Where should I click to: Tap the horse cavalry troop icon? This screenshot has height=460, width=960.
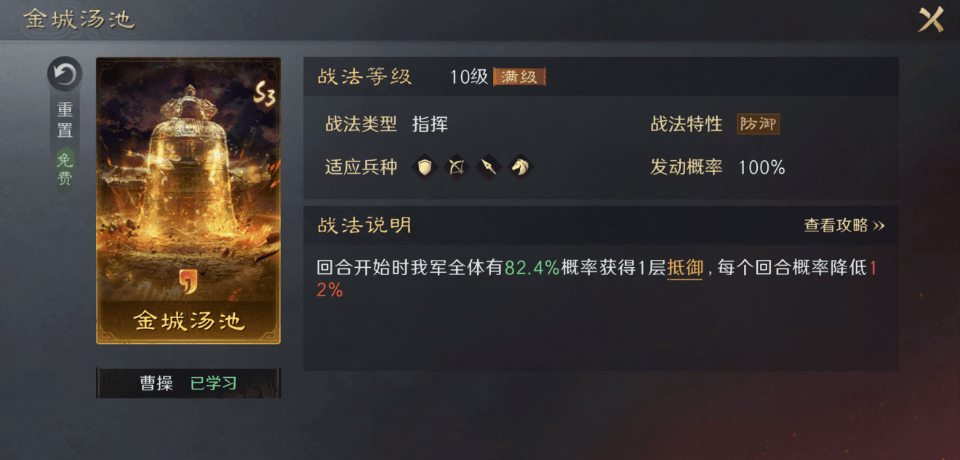[520, 167]
